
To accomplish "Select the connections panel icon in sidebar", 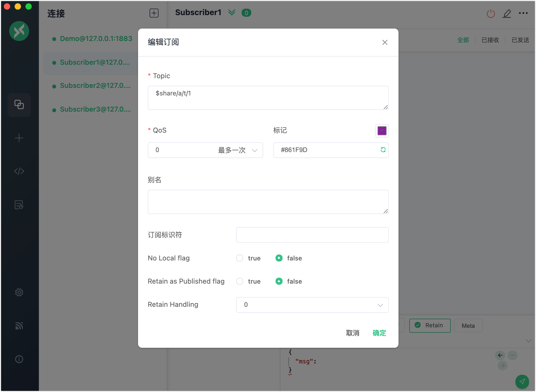I will (x=19, y=105).
